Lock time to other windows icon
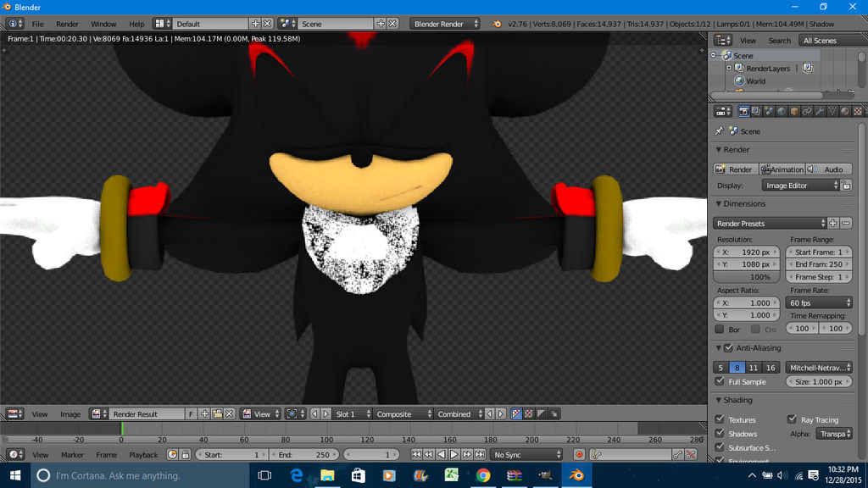Screen dimensions: 868x488 [x=186, y=455]
